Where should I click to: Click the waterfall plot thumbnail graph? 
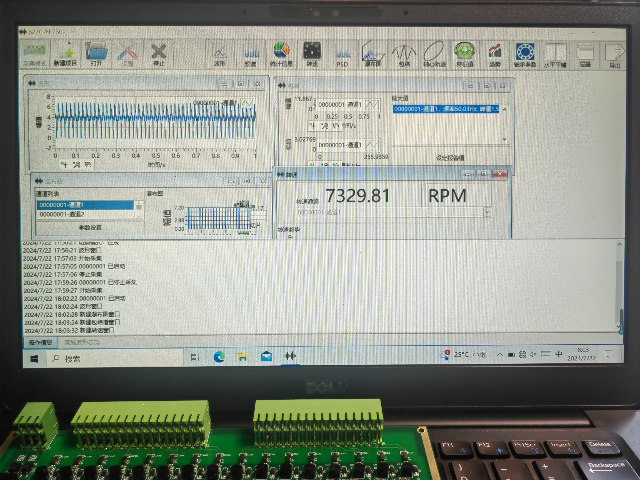(219, 218)
